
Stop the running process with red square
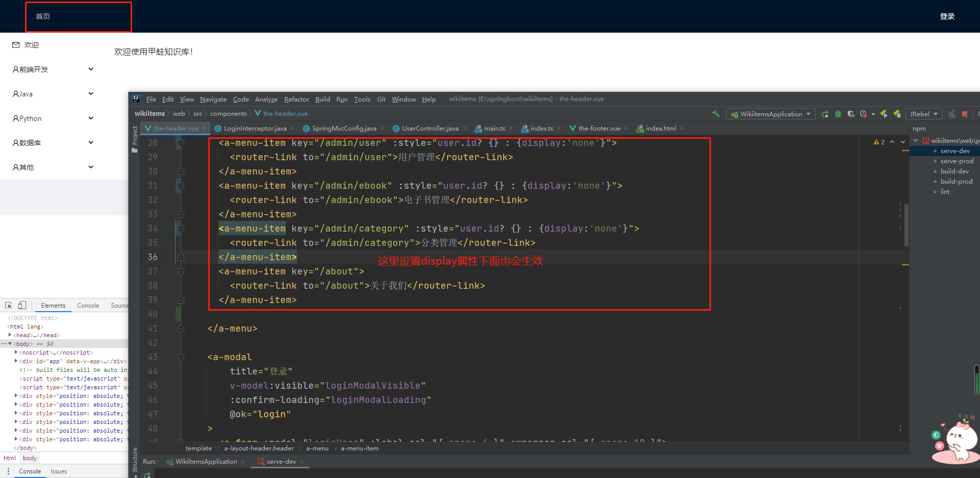[965, 114]
